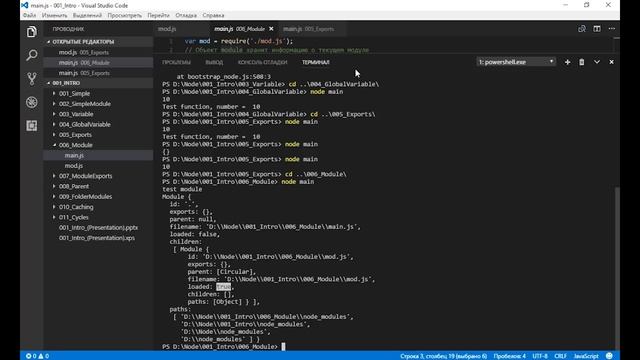This screenshot has height=360, width=640.
Task: Change encoding via UTF-8 status item
Action: pyautogui.click(x=540, y=356)
